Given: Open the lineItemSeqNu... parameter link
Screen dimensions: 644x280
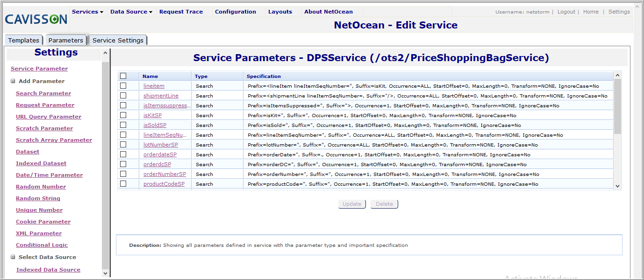Looking at the screenshot, I should tap(165, 135).
